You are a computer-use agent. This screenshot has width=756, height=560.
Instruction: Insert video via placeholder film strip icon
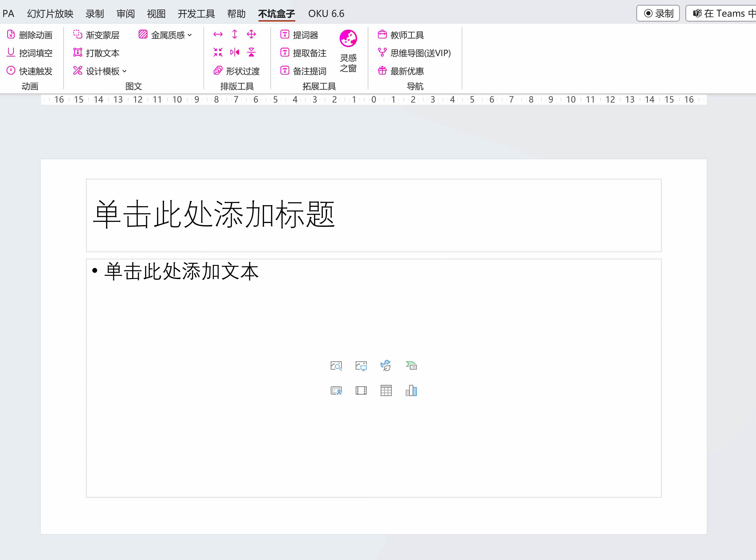(361, 390)
